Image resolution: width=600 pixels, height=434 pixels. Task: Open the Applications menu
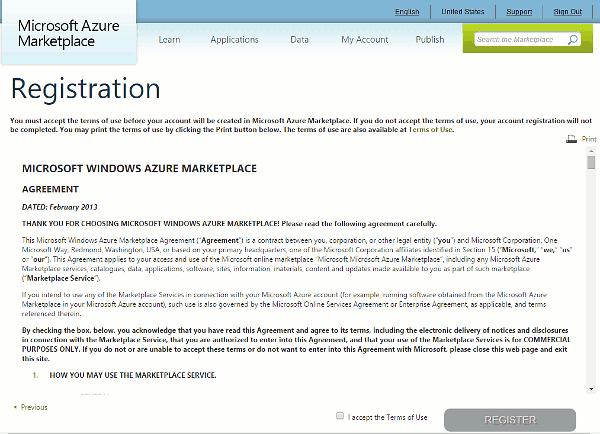(234, 40)
